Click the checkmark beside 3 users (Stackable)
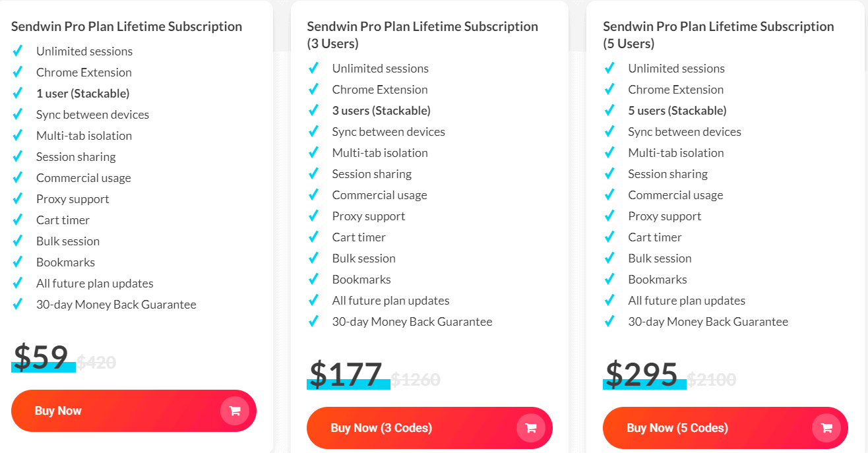Screen dimensions: 868x453 pos(314,109)
